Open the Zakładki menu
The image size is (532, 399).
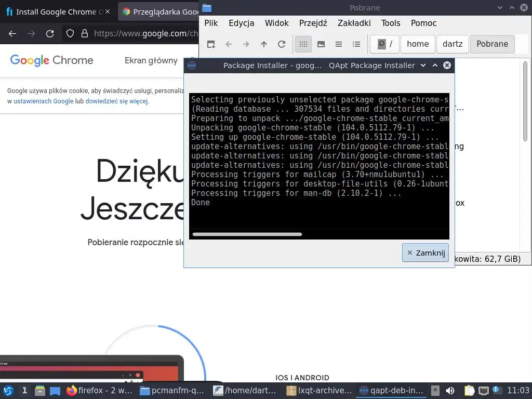point(354,23)
